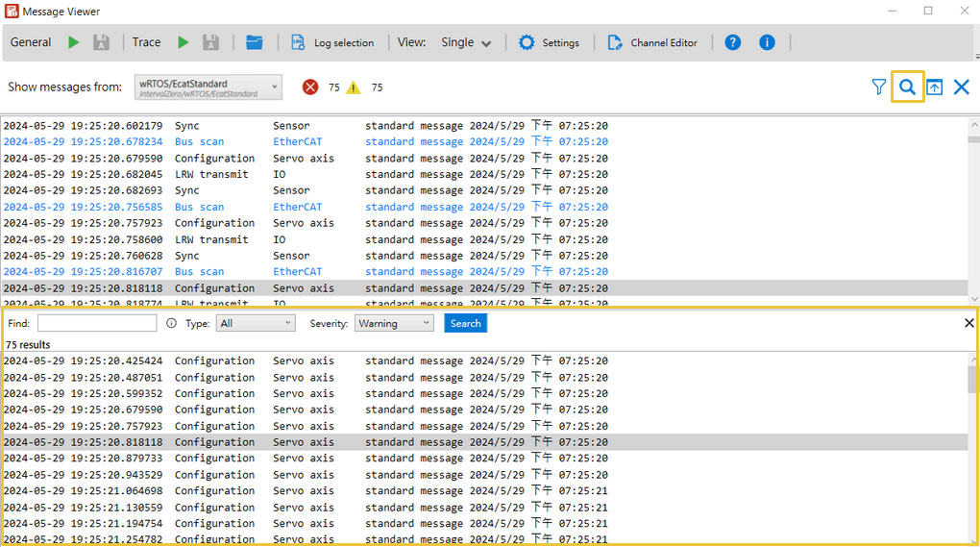Screen dimensions: 980x547
Task: Start Trace capture with play button
Action: point(183,42)
